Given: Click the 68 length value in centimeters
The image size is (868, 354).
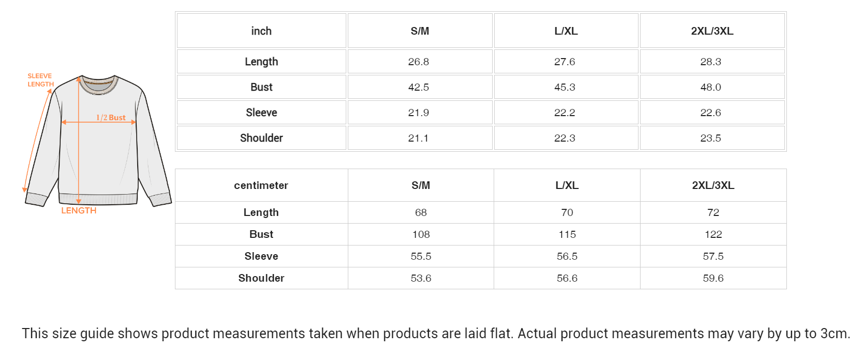Looking at the screenshot, I should pyautogui.click(x=421, y=212).
